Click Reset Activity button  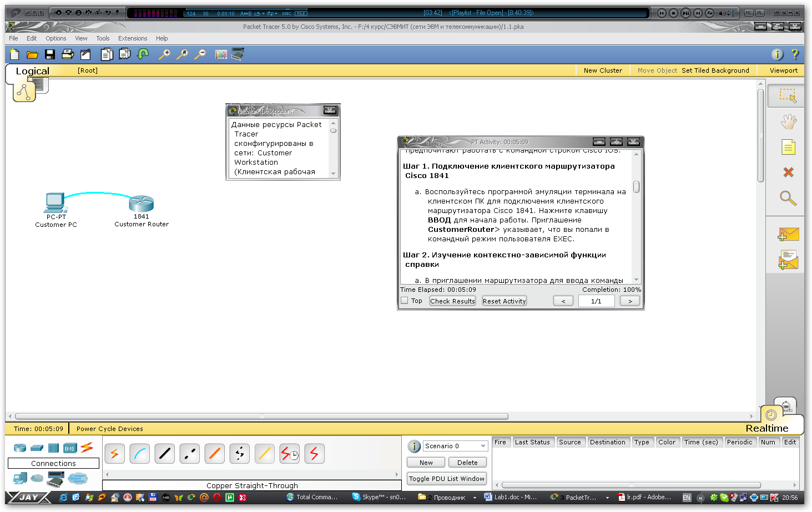(504, 301)
